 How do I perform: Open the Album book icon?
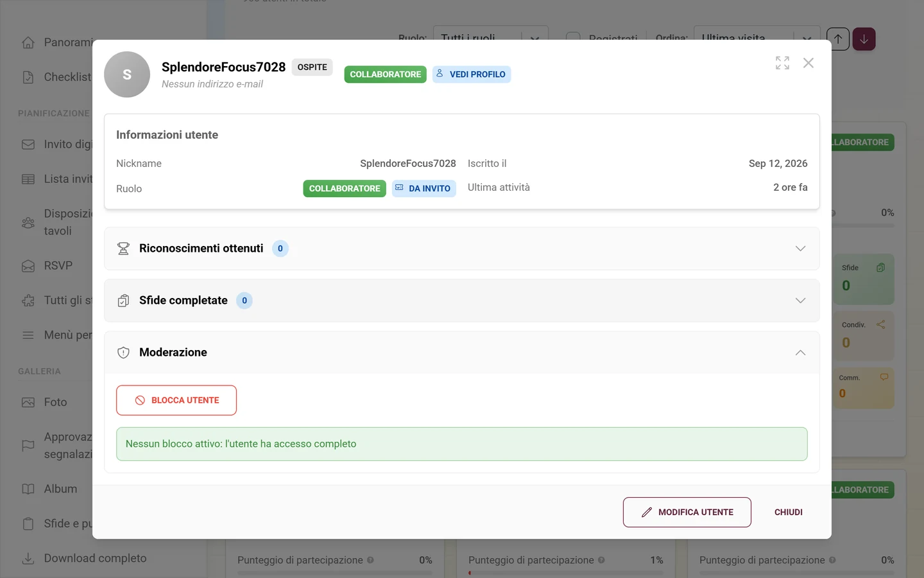pyautogui.click(x=28, y=489)
